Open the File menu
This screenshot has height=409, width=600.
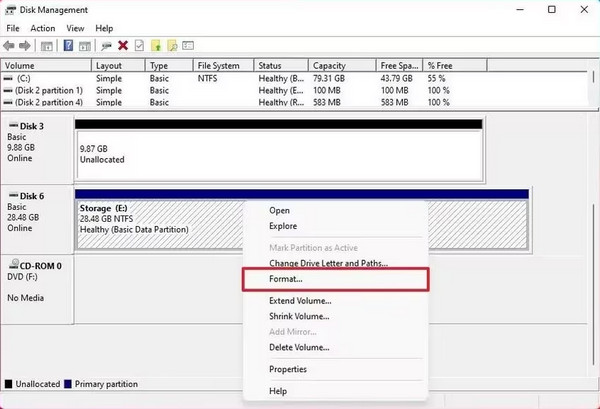[13, 28]
